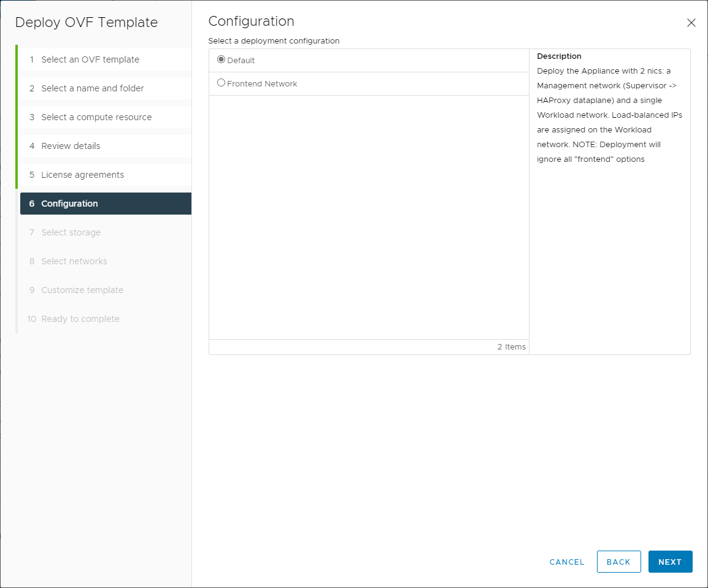Click the 2 Items count footer
Viewport: 708px width, 588px height.
click(x=511, y=347)
